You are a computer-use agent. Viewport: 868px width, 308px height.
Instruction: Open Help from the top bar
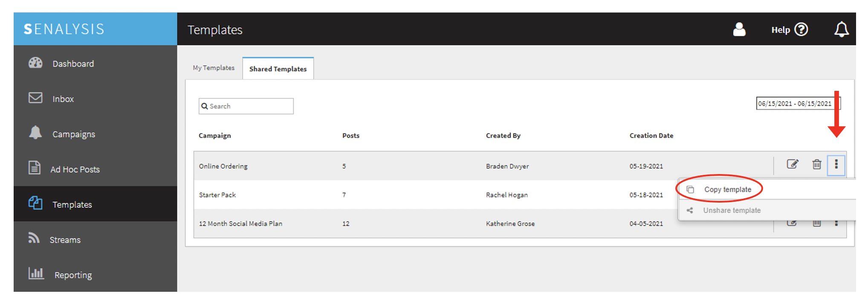pos(790,29)
